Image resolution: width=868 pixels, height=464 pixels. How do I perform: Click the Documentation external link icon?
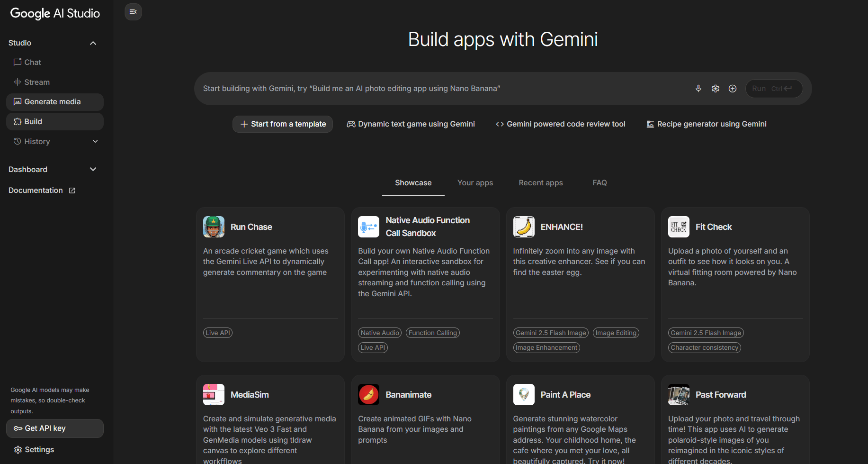(x=72, y=191)
